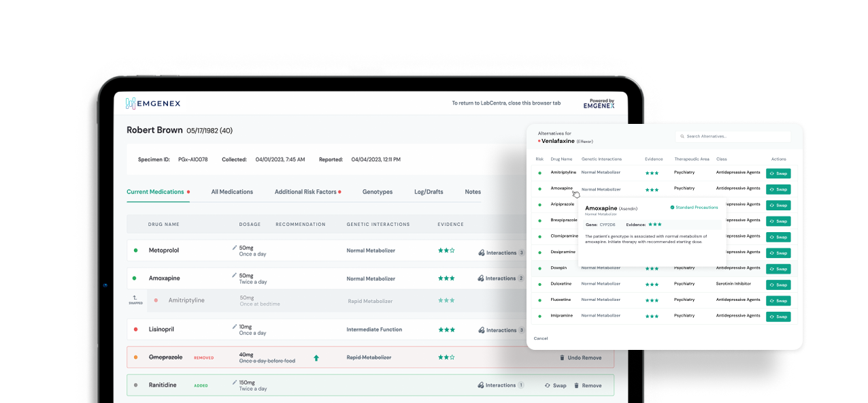Image resolution: width=868 pixels, height=403 pixels.
Task: Click the Swapped arrow icon beside Amitriptyline
Action: click(x=135, y=297)
